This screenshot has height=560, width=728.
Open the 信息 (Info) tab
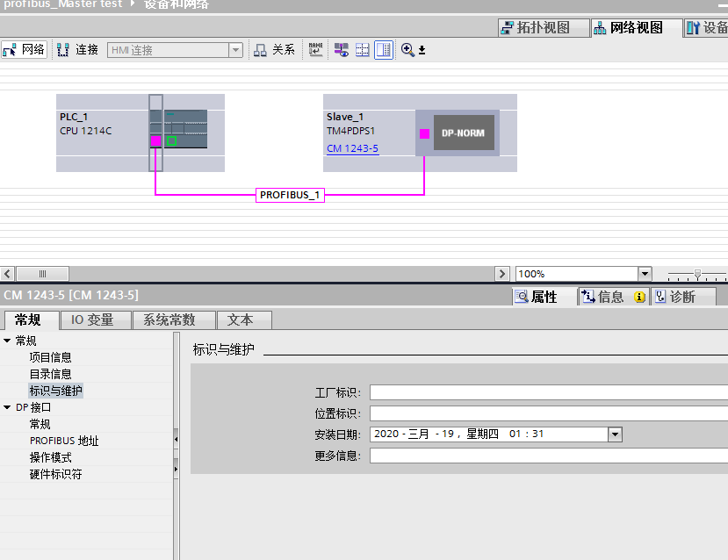click(x=613, y=297)
